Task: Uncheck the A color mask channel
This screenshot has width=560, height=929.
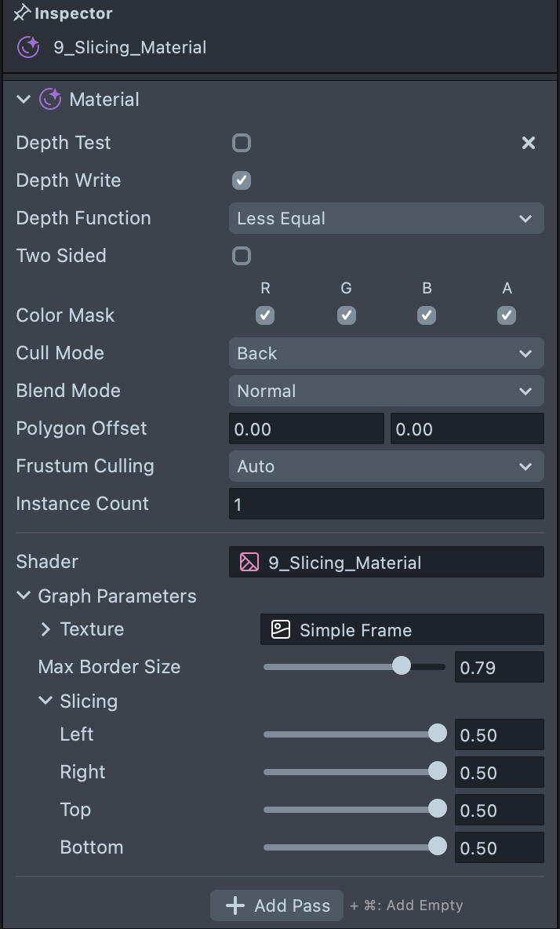Action: 507,315
